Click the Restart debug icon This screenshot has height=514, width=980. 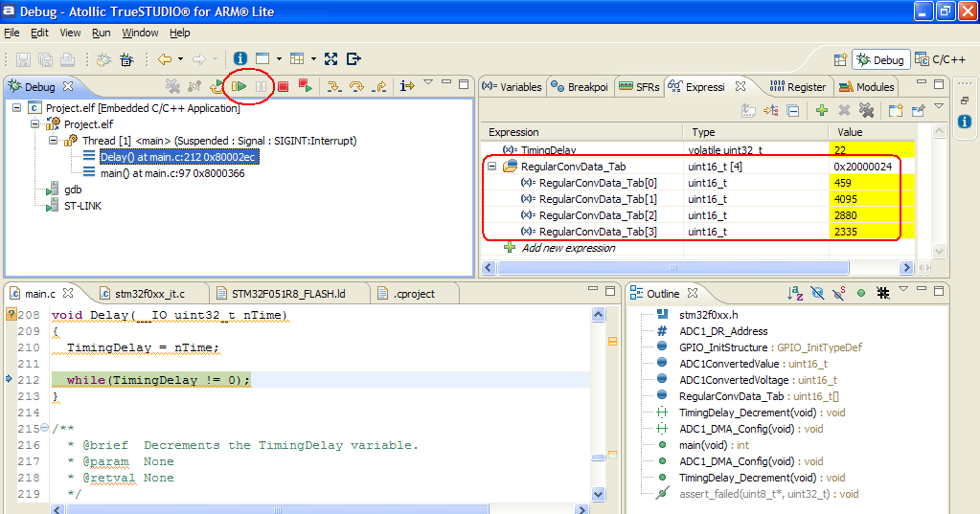(x=217, y=86)
